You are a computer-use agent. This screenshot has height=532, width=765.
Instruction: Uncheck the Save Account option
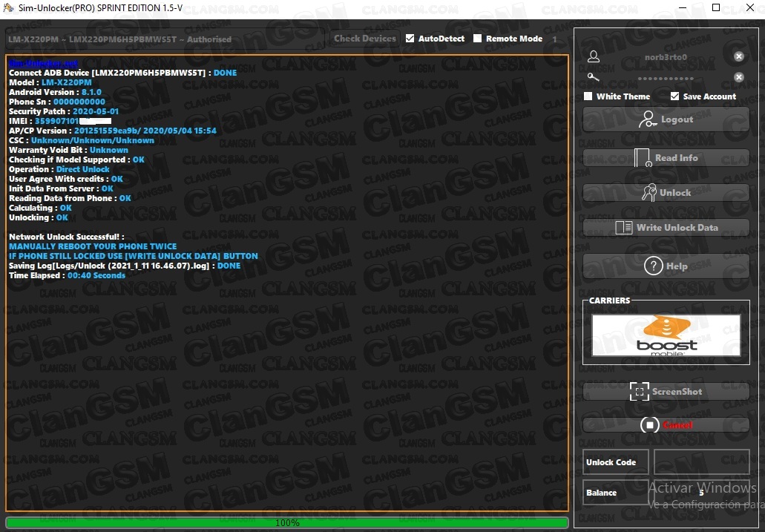pos(674,96)
